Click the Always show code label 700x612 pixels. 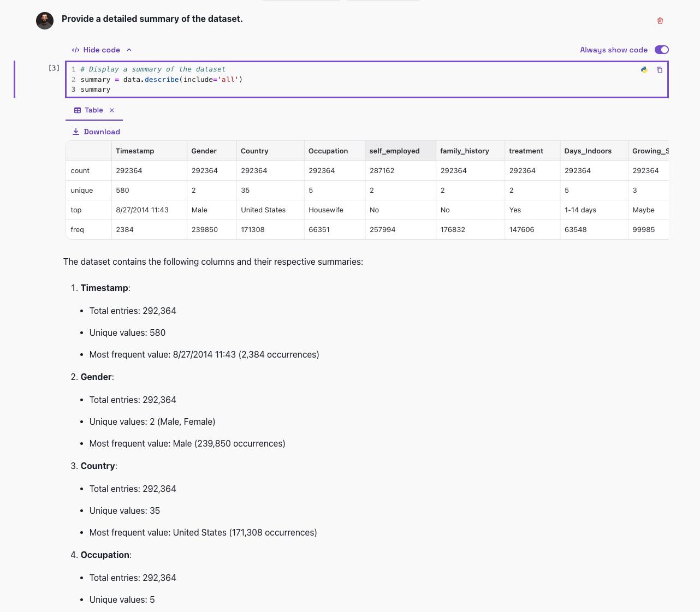[613, 50]
